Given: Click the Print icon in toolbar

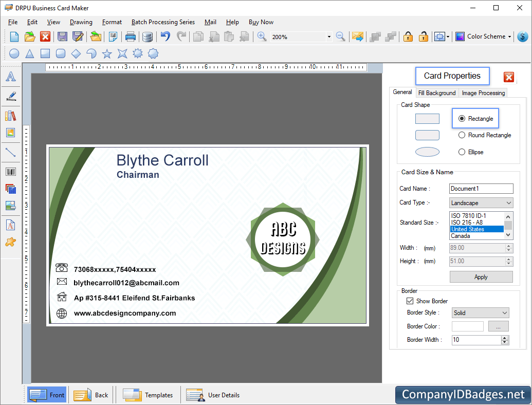Looking at the screenshot, I should (x=130, y=36).
